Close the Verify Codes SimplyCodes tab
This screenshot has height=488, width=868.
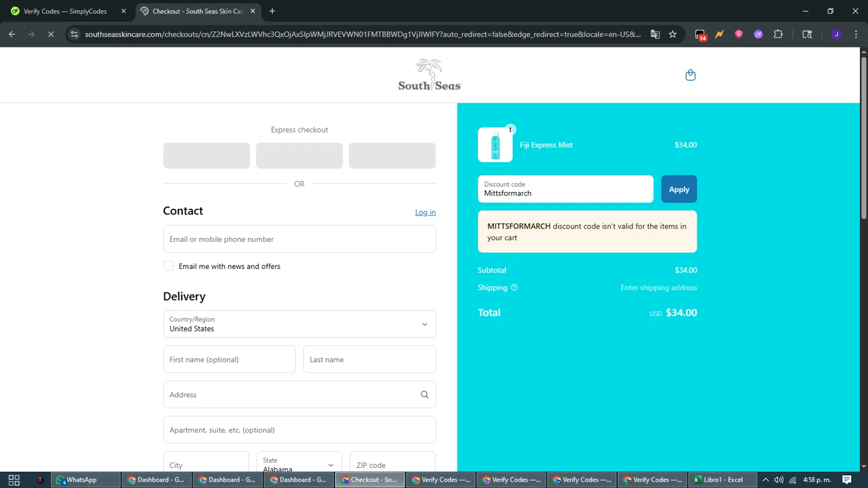coord(123,11)
